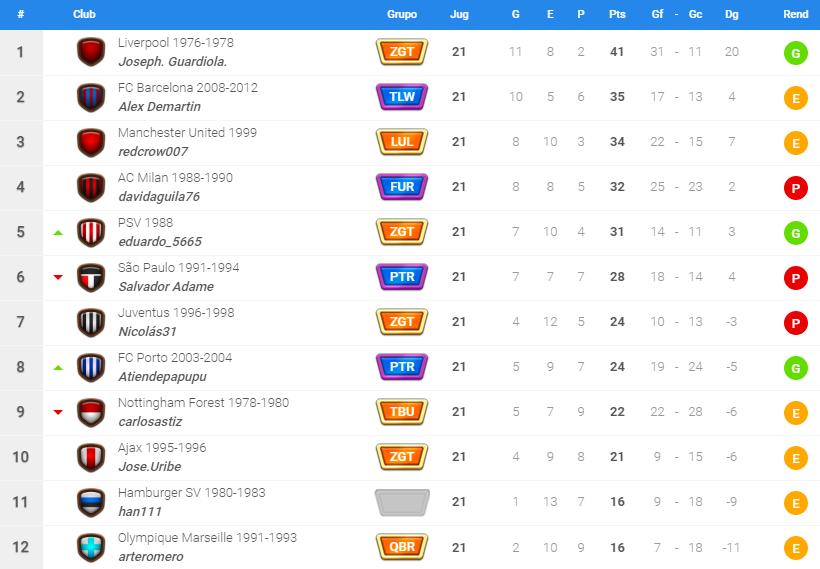
Task: Sort table by the Pts column header
Action: [617, 14]
